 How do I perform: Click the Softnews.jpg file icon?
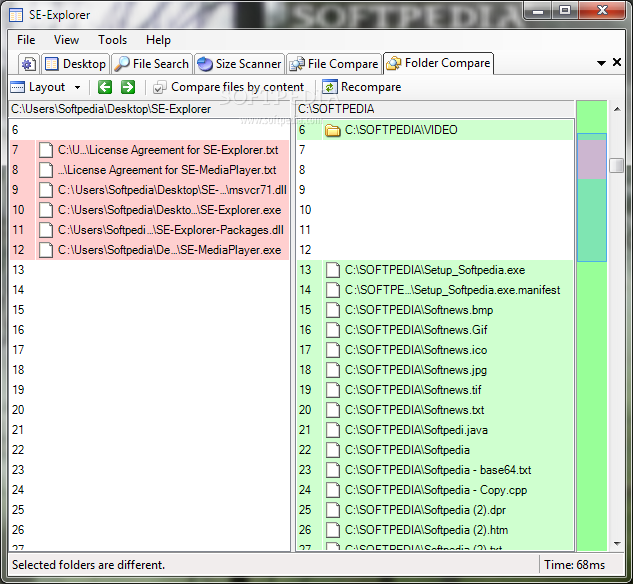[x=333, y=370]
